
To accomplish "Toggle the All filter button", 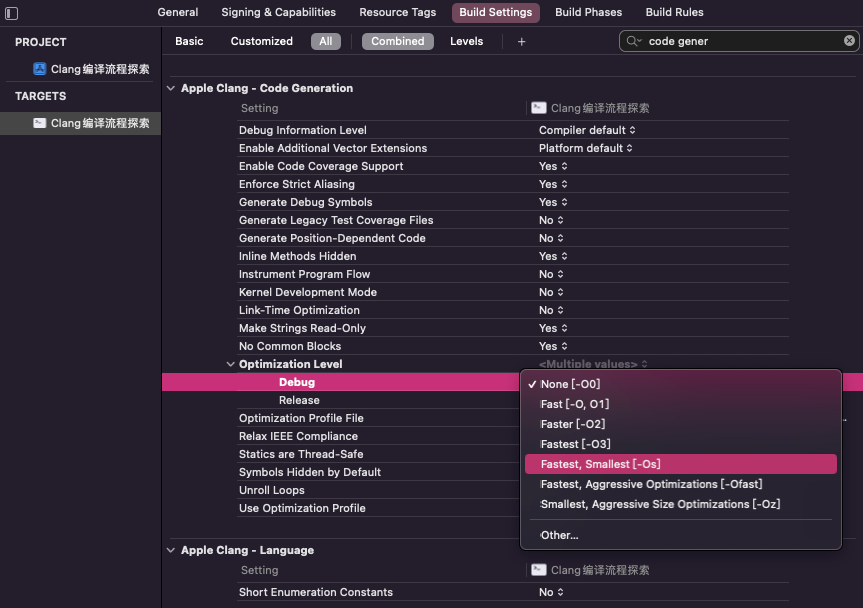I will click(326, 41).
